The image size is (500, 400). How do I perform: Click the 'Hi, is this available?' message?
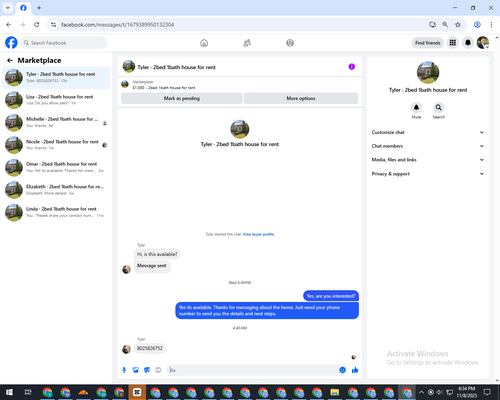(157, 254)
